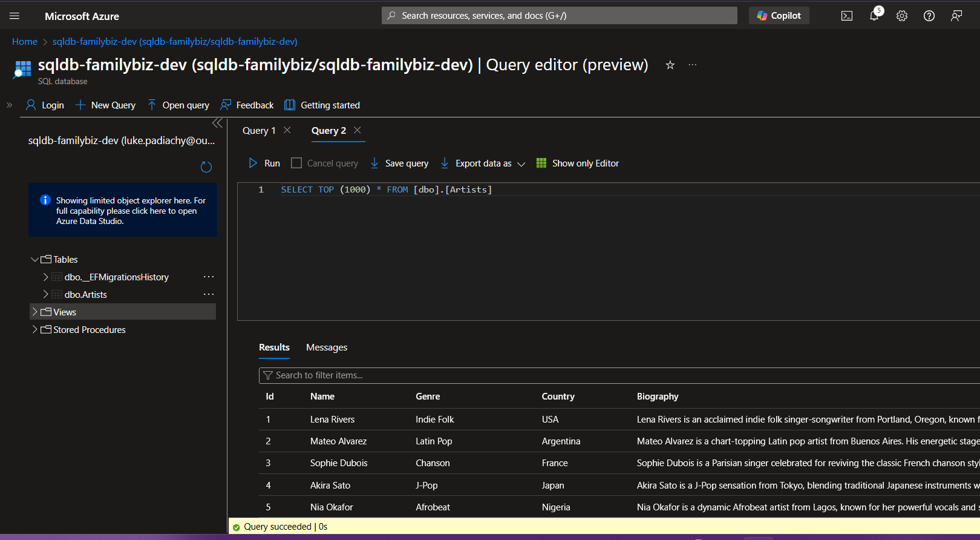Click the Latin Pop genre cell
This screenshot has width=980, height=540.
click(x=434, y=441)
